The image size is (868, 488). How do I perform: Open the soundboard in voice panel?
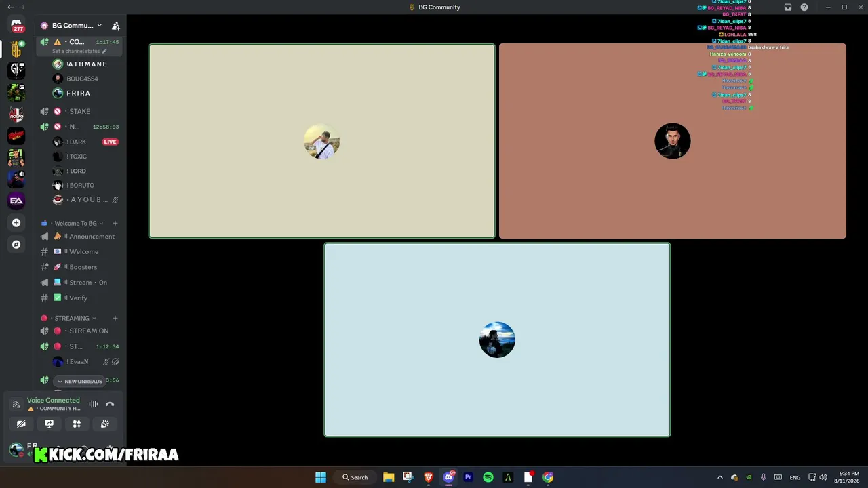[x=104, y=424]
